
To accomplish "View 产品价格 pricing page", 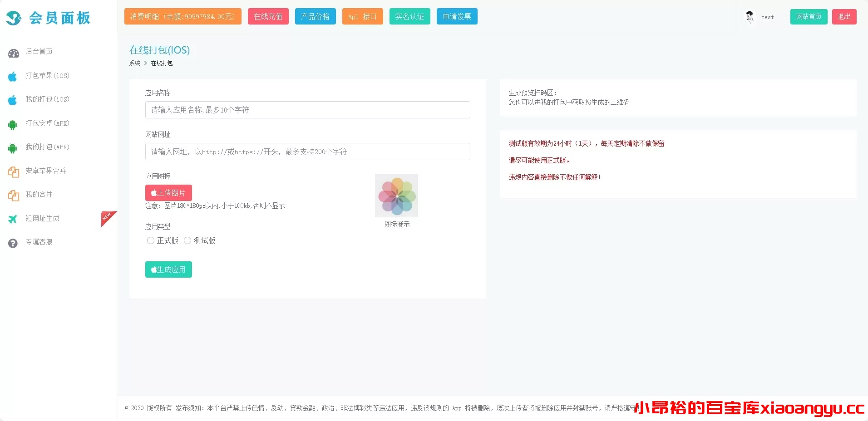I will click(x=315, y=16).
